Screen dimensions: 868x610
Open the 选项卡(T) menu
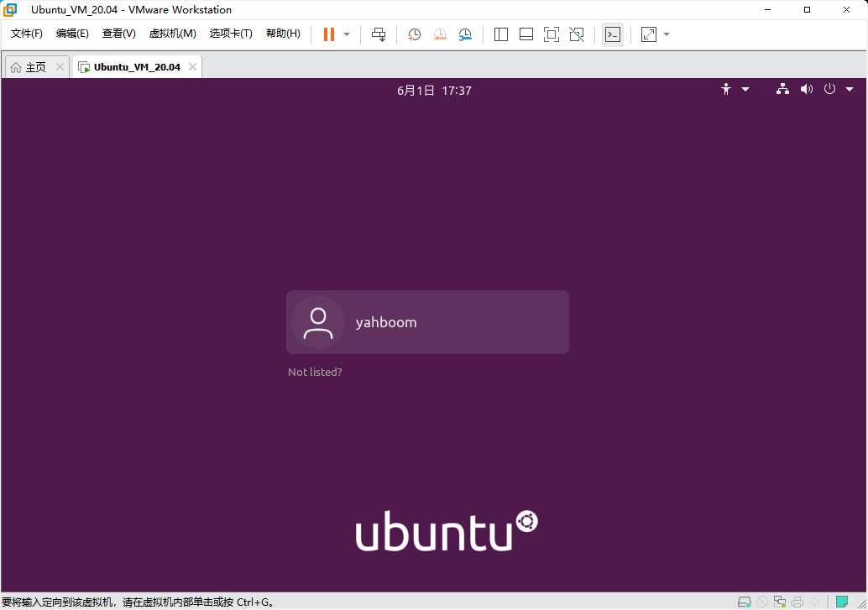[231, 34]
